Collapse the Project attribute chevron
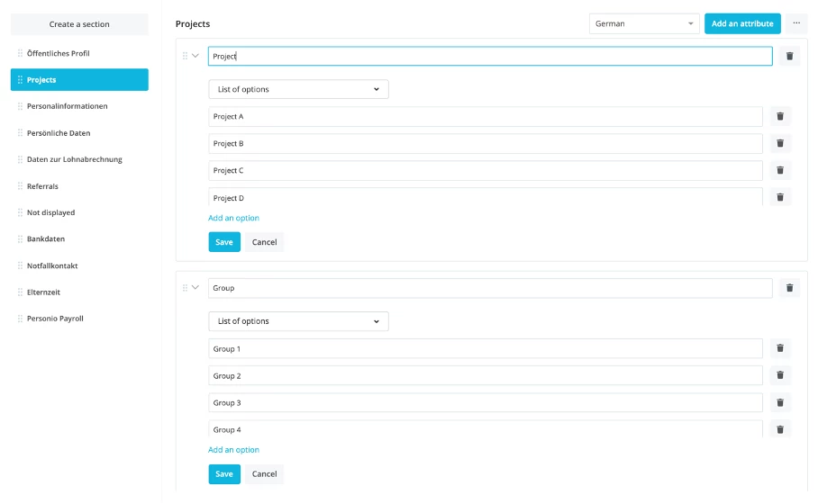Viewport: 818px width, 504px height. pyautogui.click(x=195, y=55)
